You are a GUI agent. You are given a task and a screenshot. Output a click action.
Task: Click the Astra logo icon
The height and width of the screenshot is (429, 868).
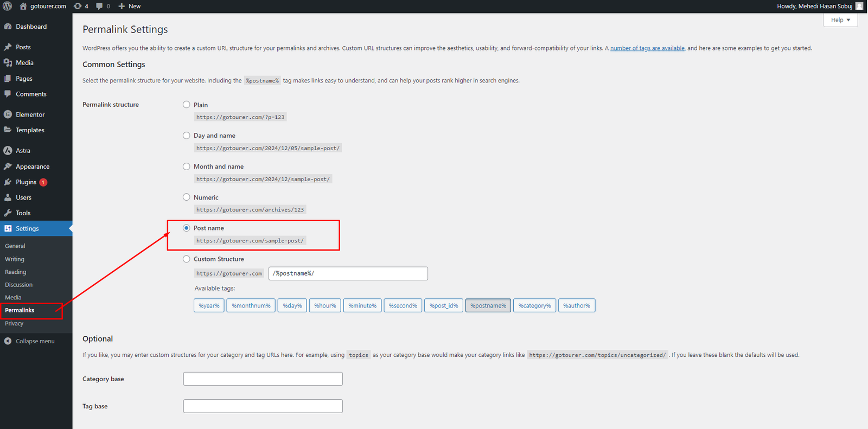(8, 151)
